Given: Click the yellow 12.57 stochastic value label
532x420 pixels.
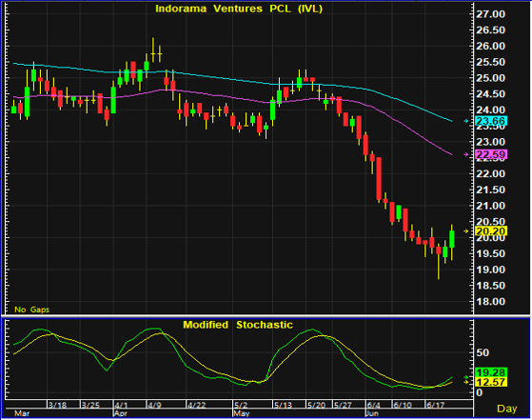Looking at the screenshot, I should coord(491,382).
